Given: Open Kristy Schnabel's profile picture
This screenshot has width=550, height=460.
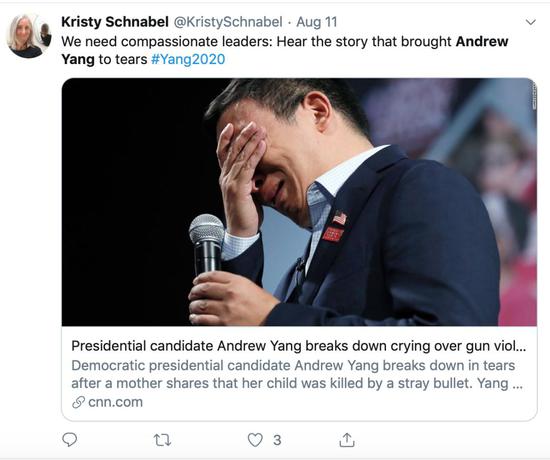Looking at the screenshot, I should coord(29,36).
